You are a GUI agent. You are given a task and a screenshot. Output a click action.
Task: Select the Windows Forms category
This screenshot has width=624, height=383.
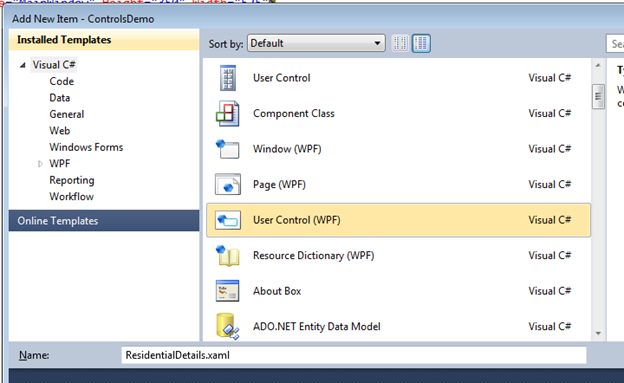(86, 147)
